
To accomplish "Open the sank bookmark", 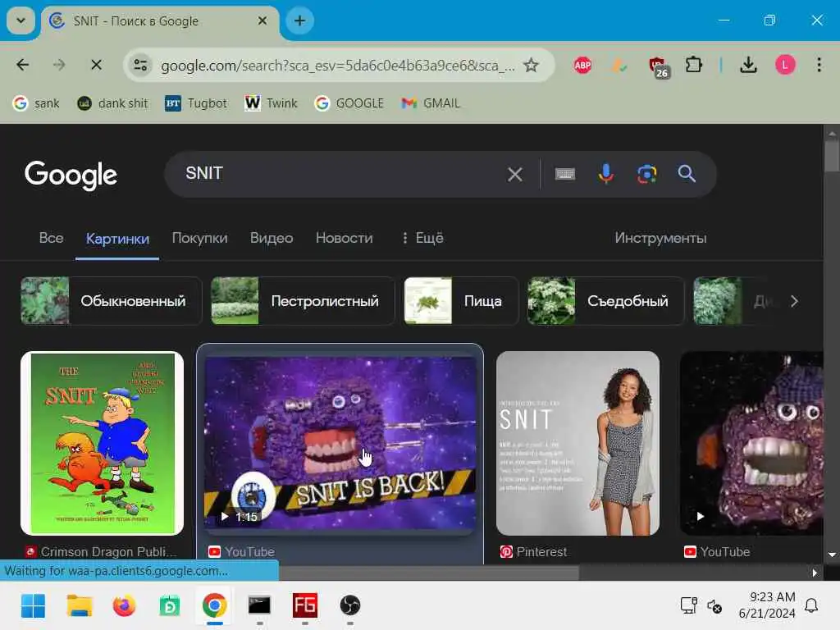I will coord(36,103).
